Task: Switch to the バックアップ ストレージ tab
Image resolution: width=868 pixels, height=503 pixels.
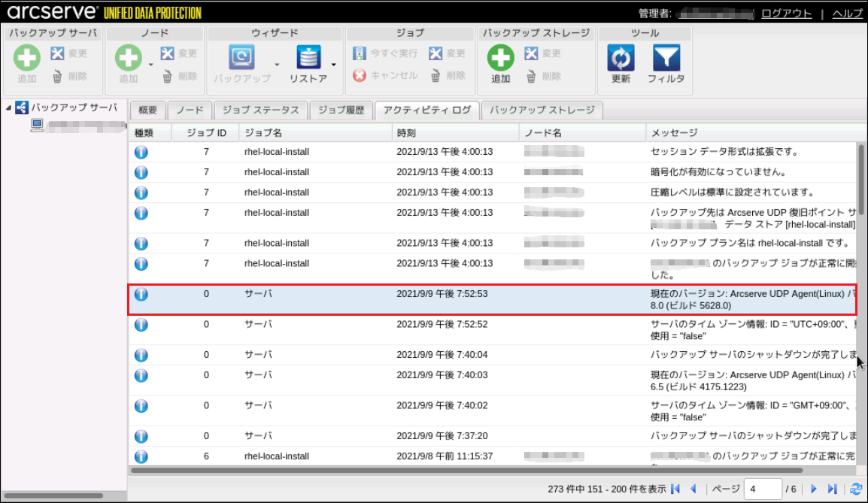Action: [542, 110]
